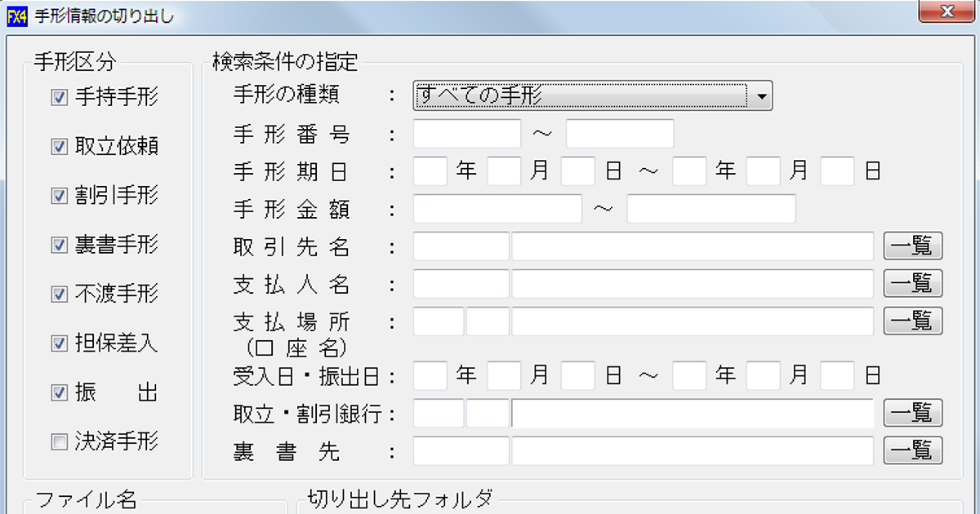Open the 支払場所 一覧 list
Viewport: 980px width, 514px height.
[912, 321]
